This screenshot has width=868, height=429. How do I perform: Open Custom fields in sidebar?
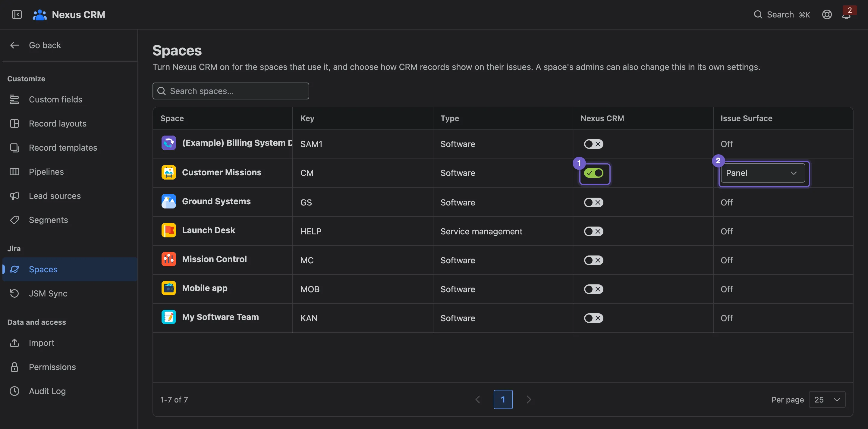70,99
